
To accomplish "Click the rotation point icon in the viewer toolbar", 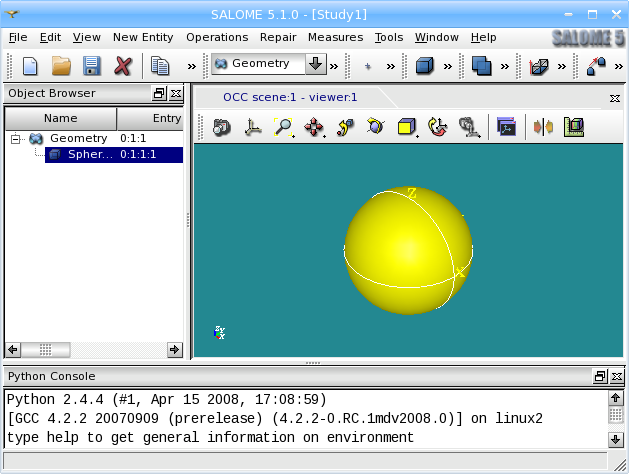I will tap(345, 128).
